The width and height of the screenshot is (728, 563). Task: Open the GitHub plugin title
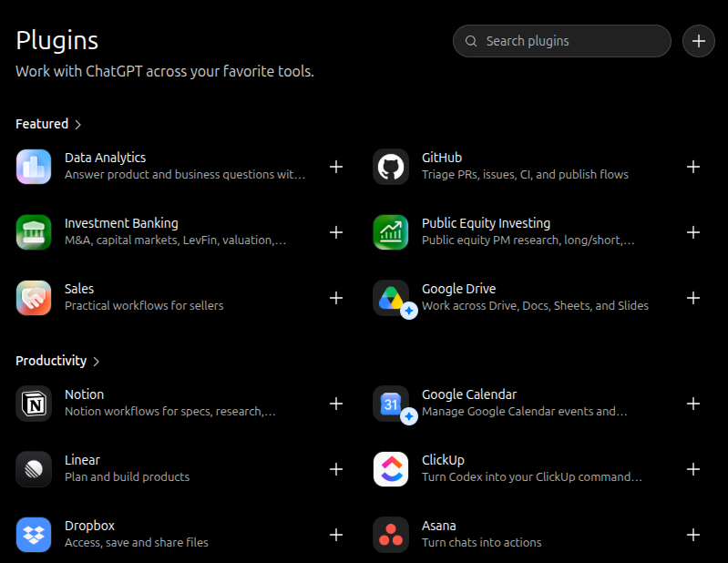click(x=442, y=158)
